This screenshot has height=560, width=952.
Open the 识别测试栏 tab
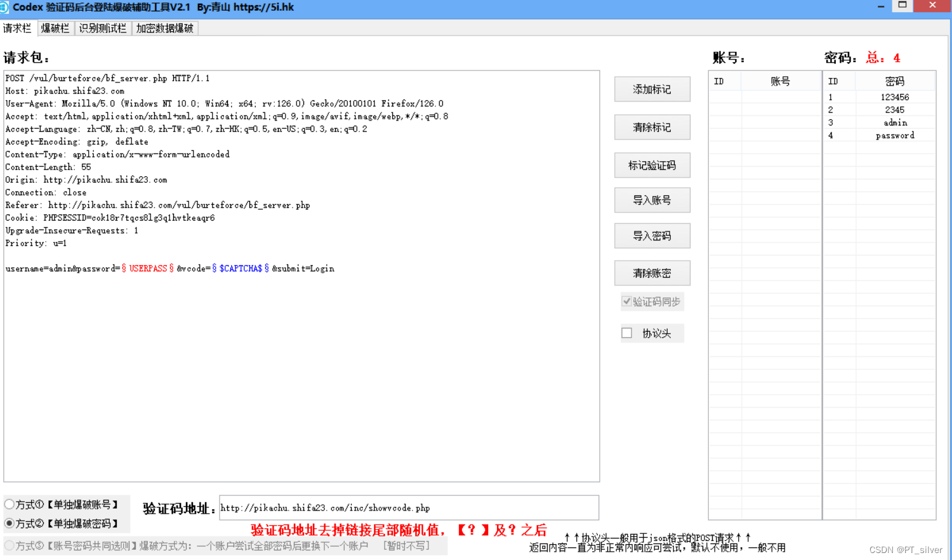tap(103, 29)
